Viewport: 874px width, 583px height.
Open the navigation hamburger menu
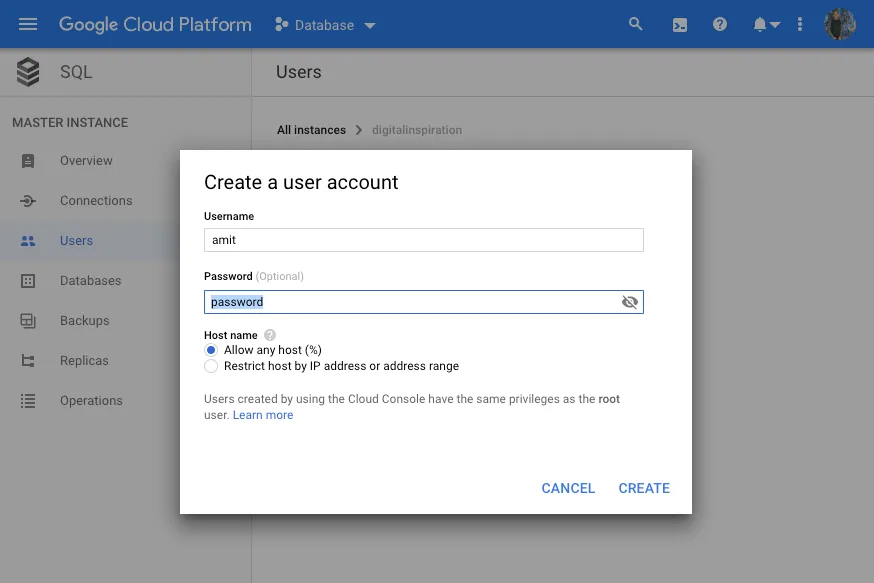(27, 24)
